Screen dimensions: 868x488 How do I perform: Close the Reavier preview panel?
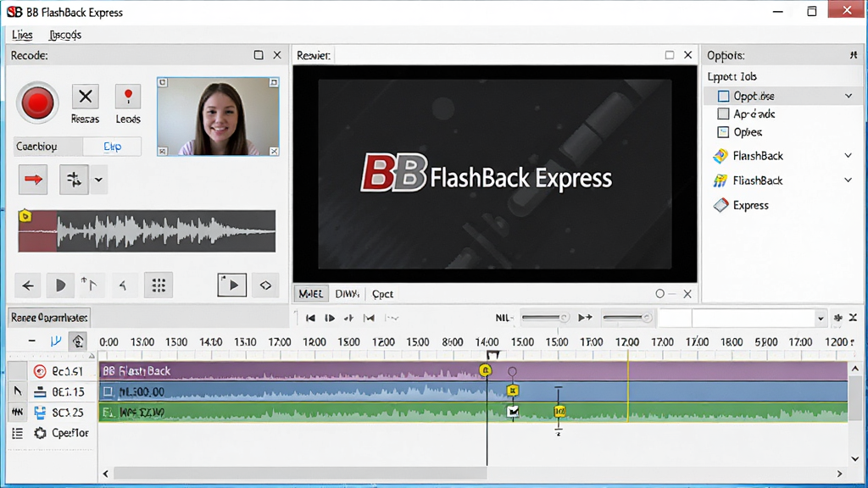pyautogui.click(x=688, y=55)
